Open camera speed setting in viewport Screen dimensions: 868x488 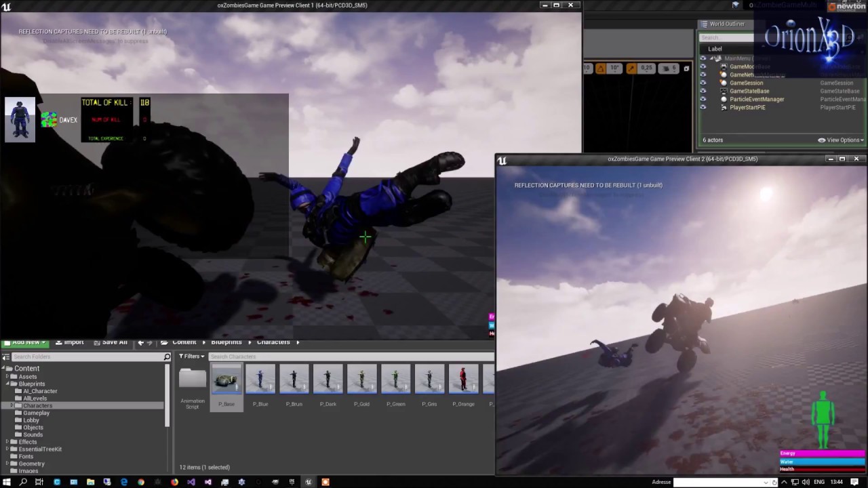coord(669,68)
